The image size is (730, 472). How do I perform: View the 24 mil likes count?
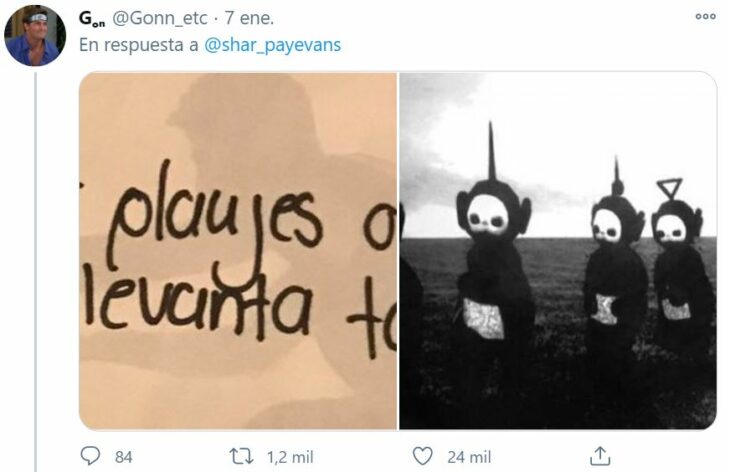[469, 457]
